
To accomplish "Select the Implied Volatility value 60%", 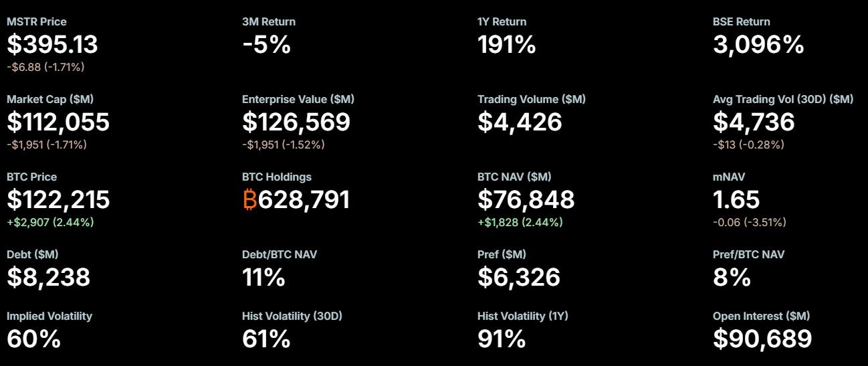I will tap(33, 339).
